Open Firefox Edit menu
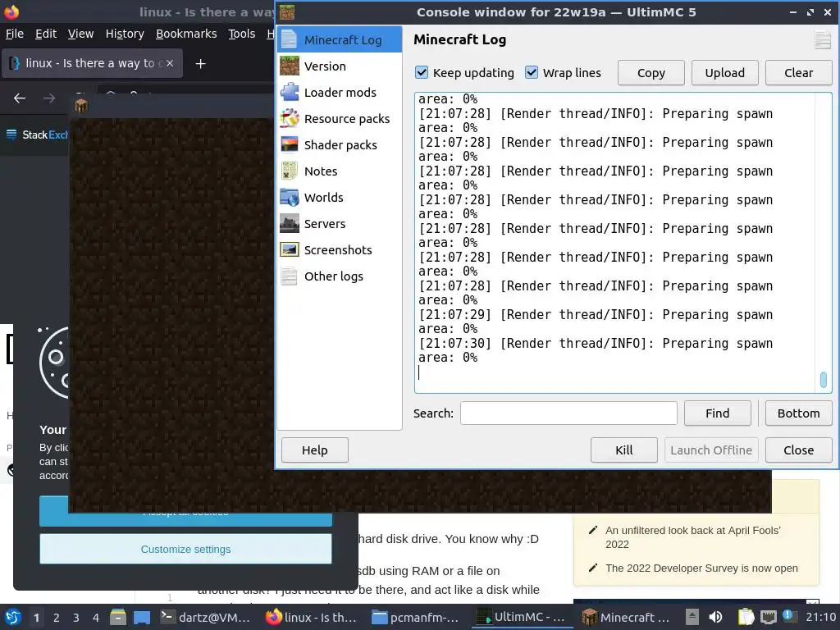The height and width of the screenshot is (630, 840). (x=46, y=34)
